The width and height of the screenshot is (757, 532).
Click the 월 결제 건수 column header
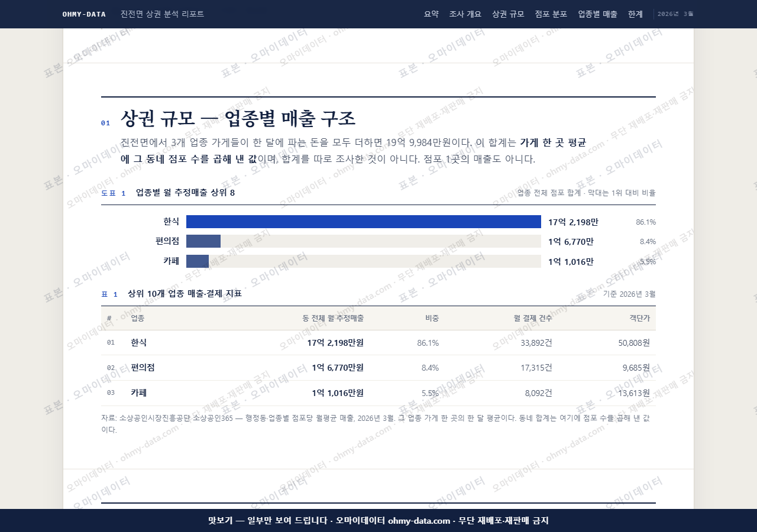tap(533, 318)
